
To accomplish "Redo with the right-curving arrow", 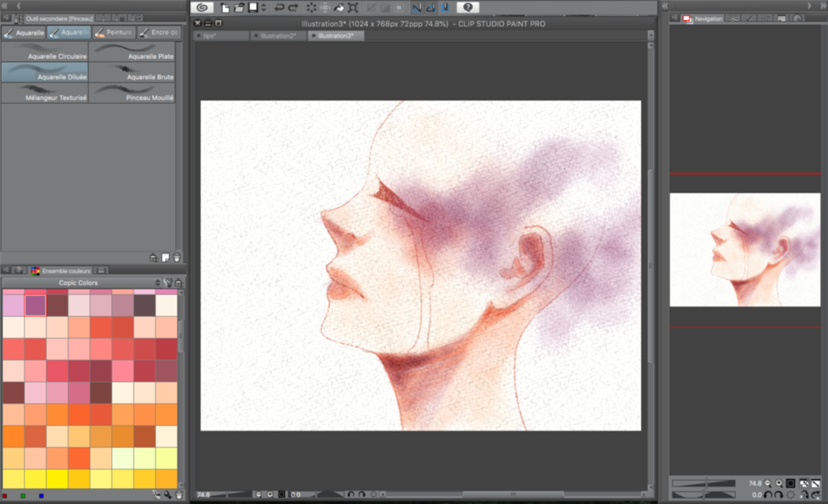I will pyautogui.click(x=293, y=7).
